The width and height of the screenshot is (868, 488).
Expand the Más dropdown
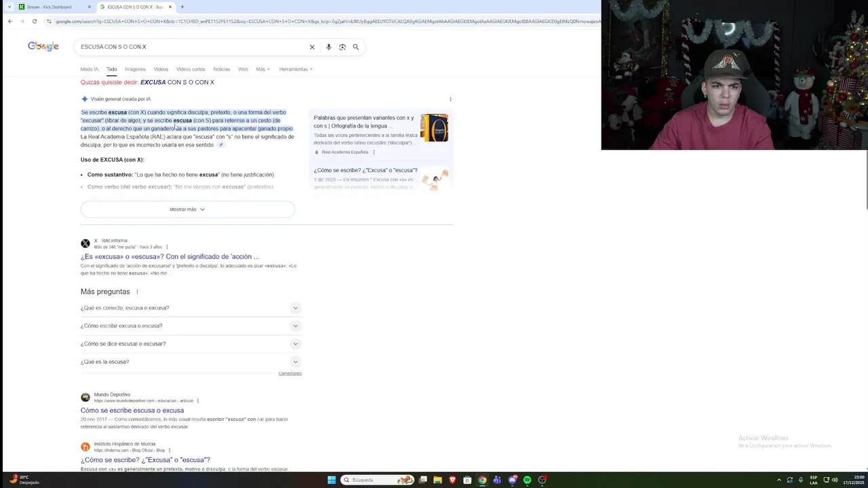262,69
